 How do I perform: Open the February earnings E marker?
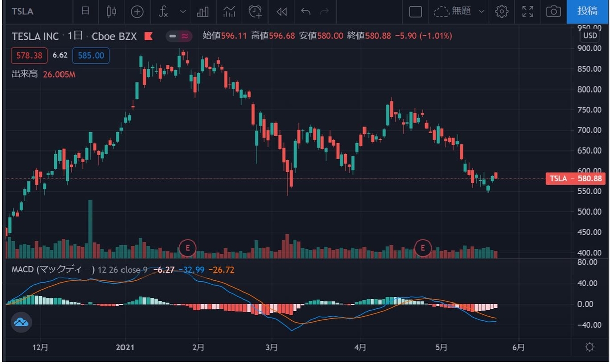click(x=188, y=248)
